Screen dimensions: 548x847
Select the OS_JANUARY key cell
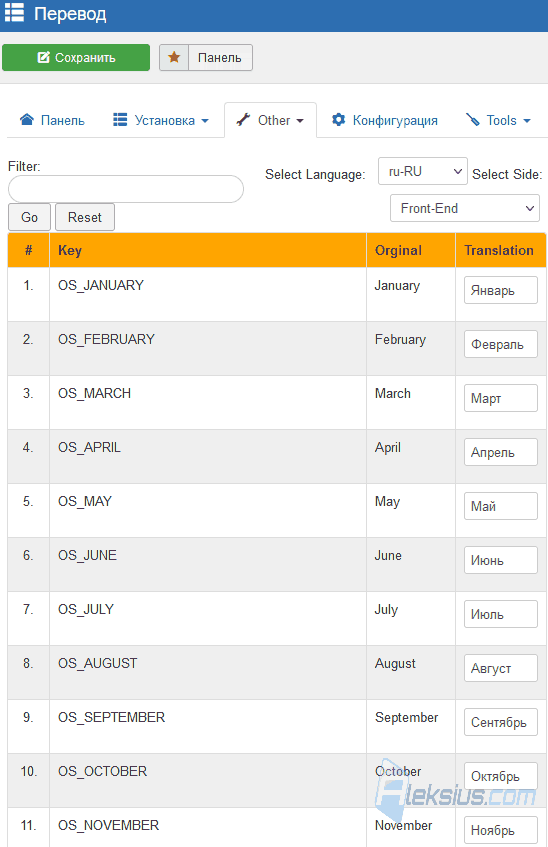click(x=208, y=294)
